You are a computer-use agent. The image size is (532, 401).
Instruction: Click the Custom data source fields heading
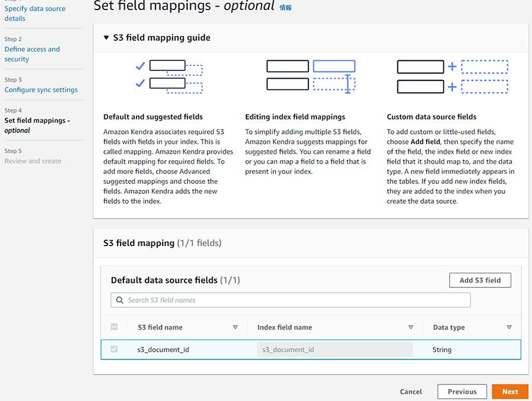coord(432,117)
